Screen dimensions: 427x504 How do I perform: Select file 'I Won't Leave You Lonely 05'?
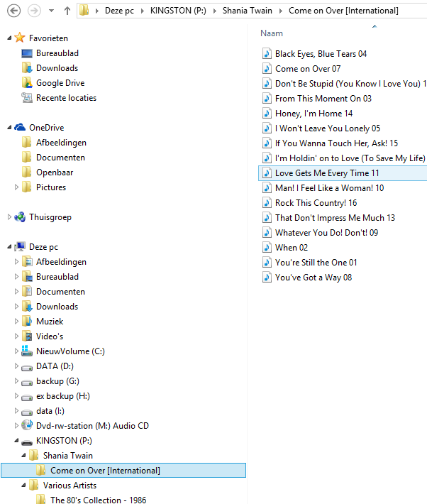tap(328, 128)
